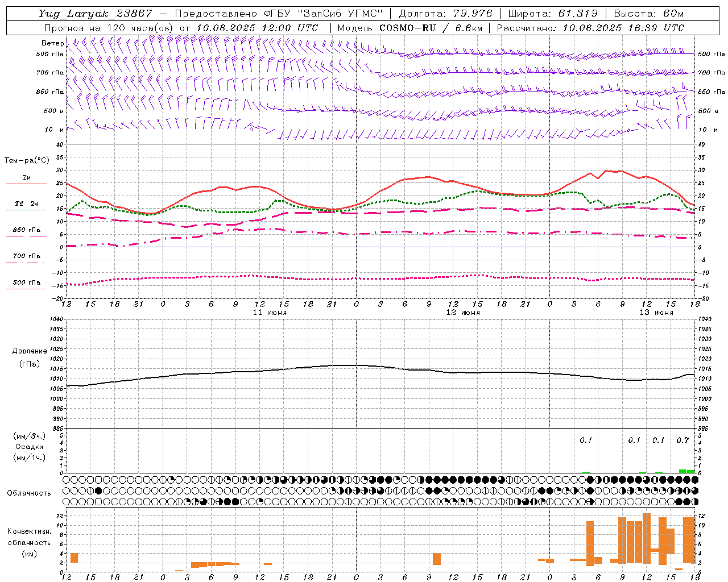Screen dimensions: 728x582
Task: Click the latitude value 61.319
Action: [577, 14]
